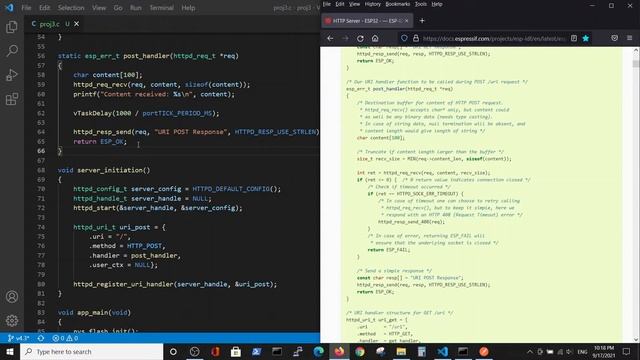Open Microsoft Edge from the taskbar
Screen dimensions: 640x360
pos(318,351)
